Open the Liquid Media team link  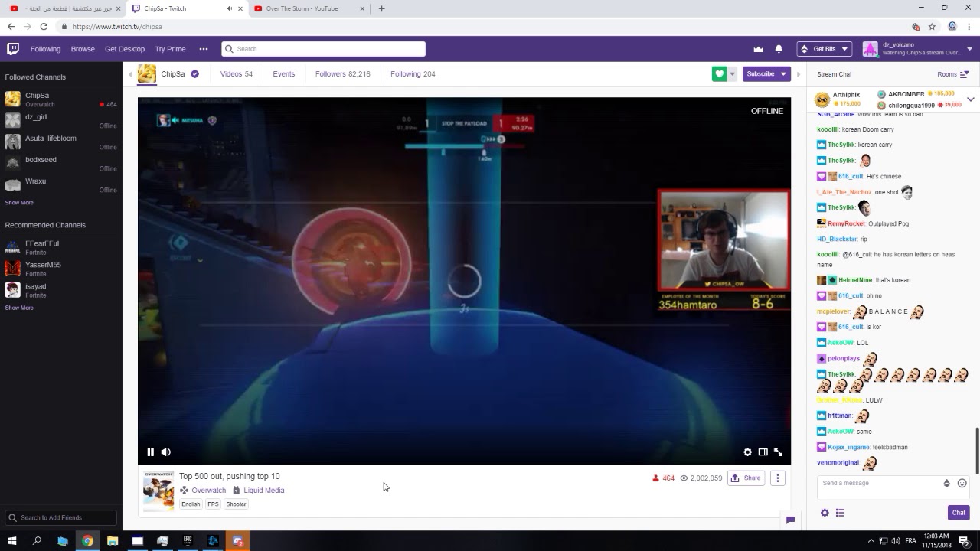click(x=263, y=491)
